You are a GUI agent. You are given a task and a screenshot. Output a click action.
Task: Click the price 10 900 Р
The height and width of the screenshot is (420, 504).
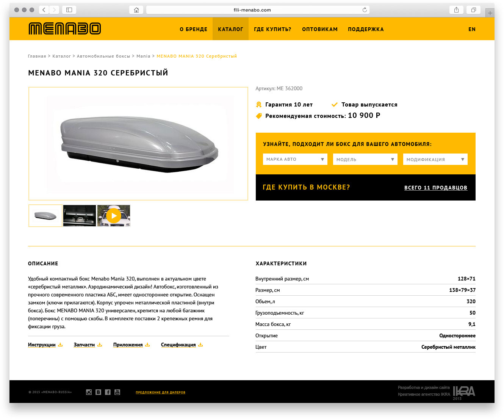tap(364, 115)
